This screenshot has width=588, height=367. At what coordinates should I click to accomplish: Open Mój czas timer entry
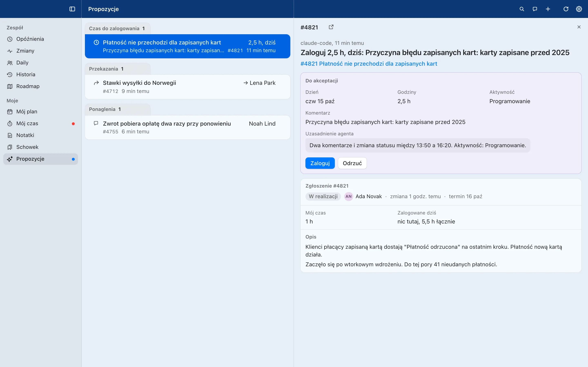41,124
